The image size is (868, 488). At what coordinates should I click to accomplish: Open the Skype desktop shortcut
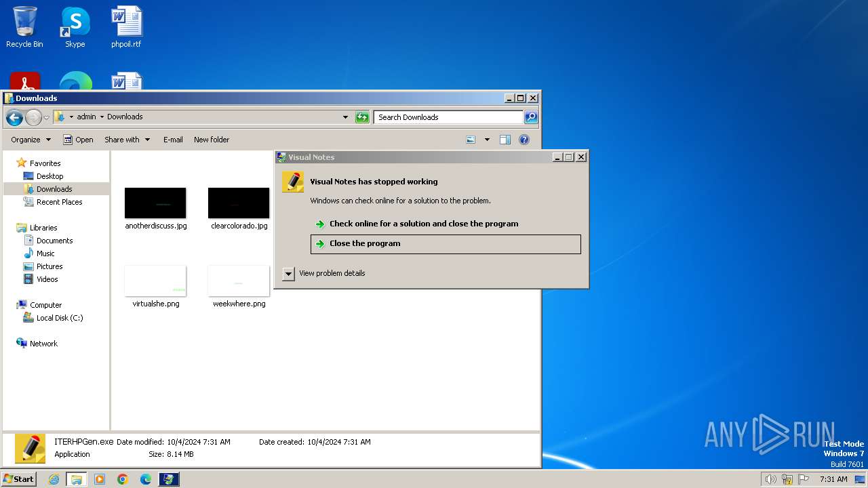click(75, 27)
